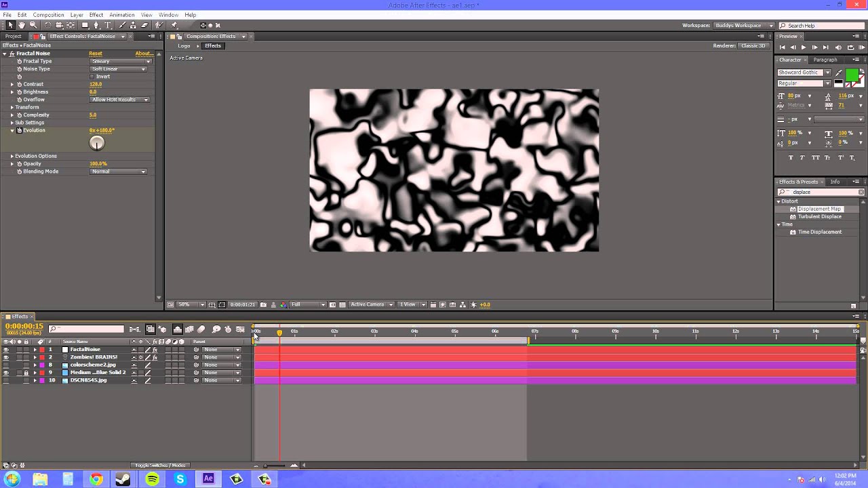Select the Hand tool
The image size is (868, 488).
(x=22, y=26)
